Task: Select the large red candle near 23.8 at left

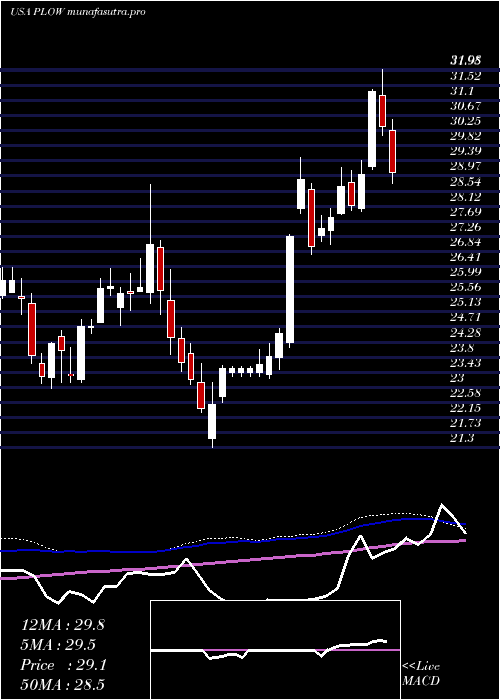Action: 32,329
